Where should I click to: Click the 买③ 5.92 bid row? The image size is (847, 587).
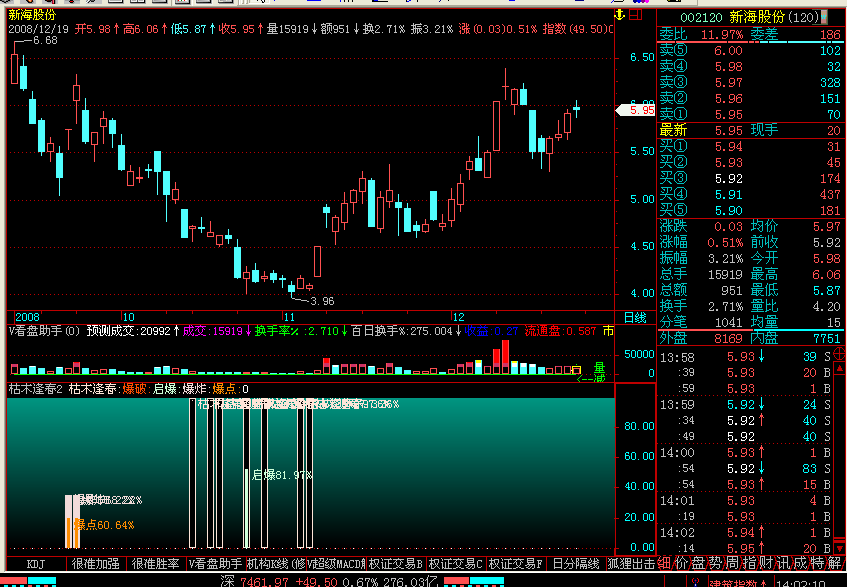(x=750, y=178)
